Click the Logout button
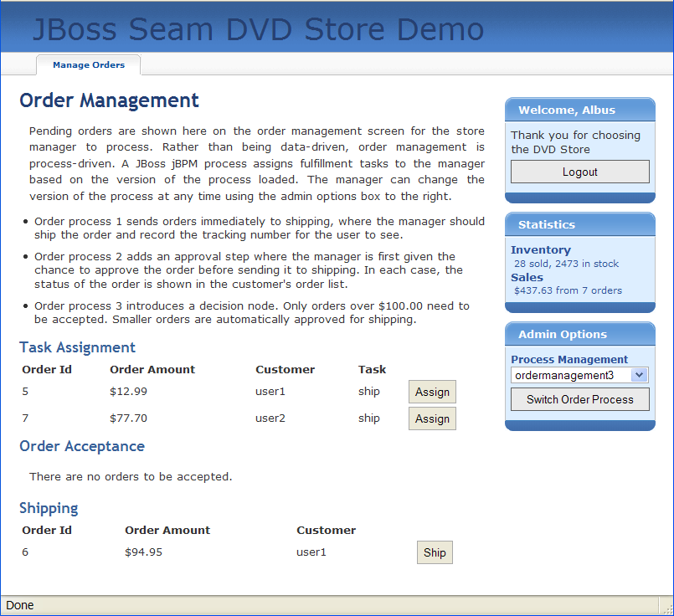 579,172
